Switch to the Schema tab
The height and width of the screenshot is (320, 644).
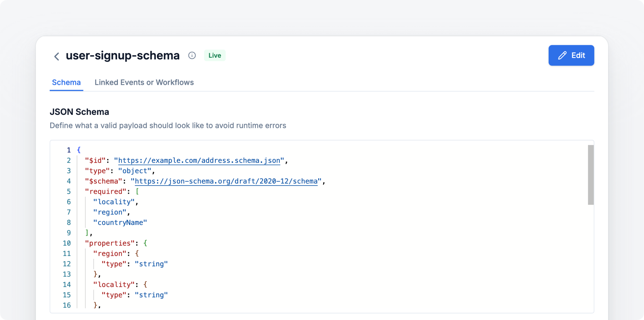pos(66,82)
